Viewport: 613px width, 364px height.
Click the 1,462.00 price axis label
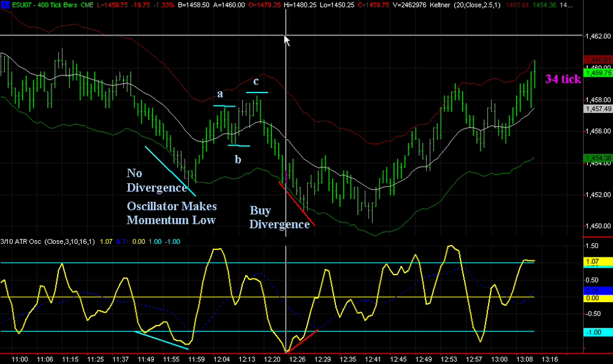click(x=598, y=36)
